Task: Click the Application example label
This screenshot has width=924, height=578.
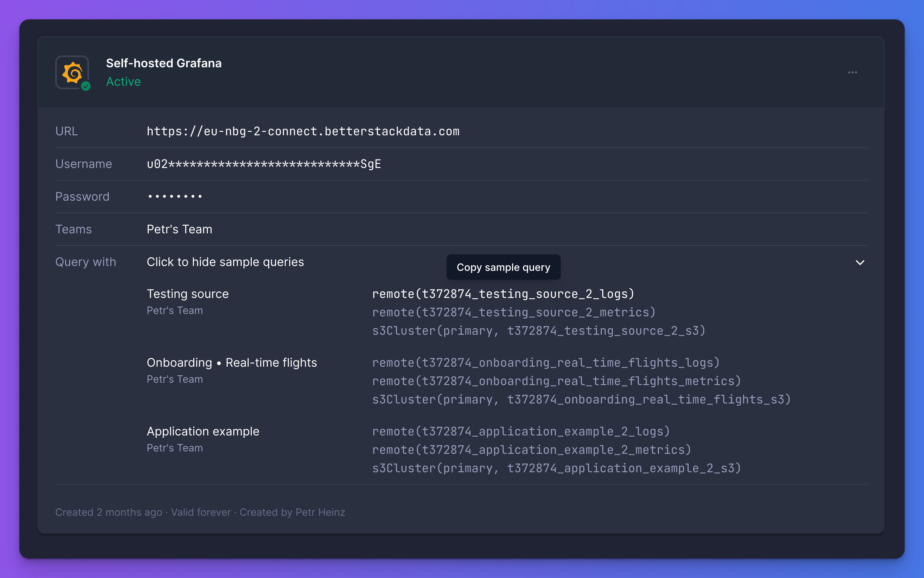Action: click(x=203, y=431)
